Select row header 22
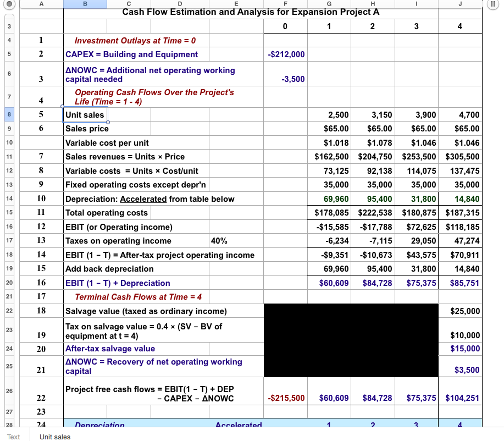This screenshot has height=441, width=504. click(9, 311)
